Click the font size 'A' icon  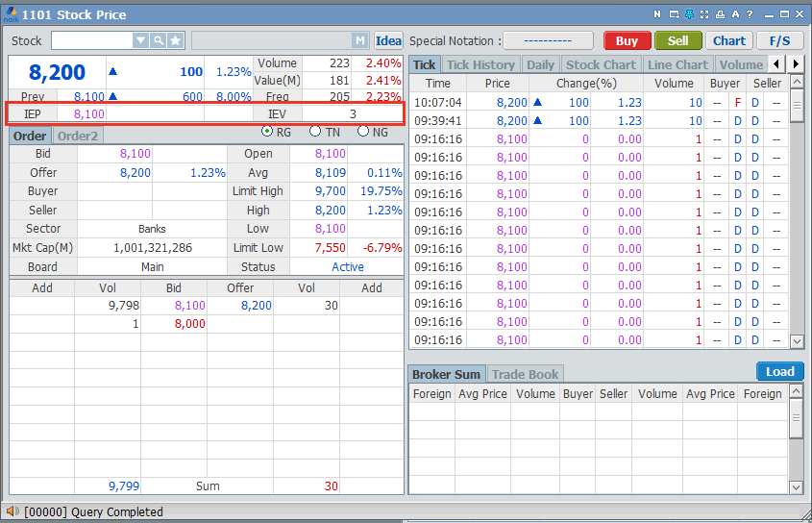click(735, 14)
